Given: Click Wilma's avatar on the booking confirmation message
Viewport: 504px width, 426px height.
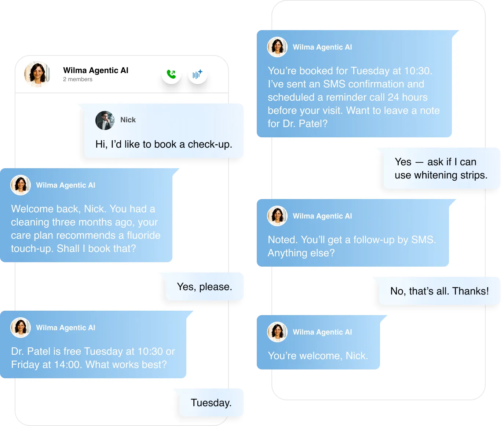Looking at the screenshot, I should [277, 47].
